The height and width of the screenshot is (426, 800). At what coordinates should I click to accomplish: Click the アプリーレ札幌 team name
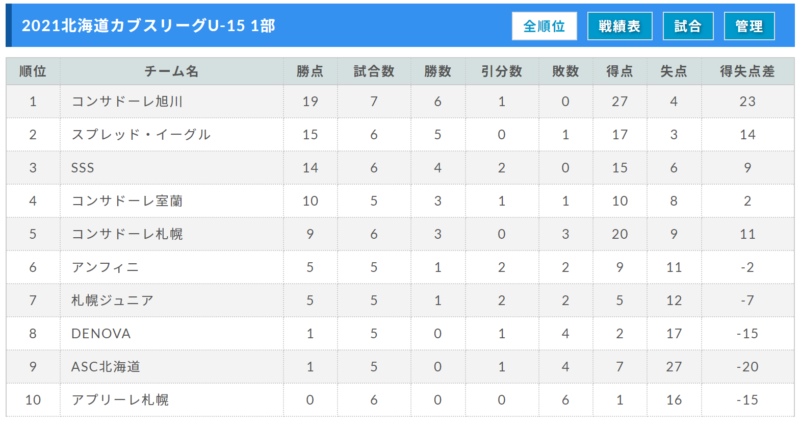(x=119, y=400)
